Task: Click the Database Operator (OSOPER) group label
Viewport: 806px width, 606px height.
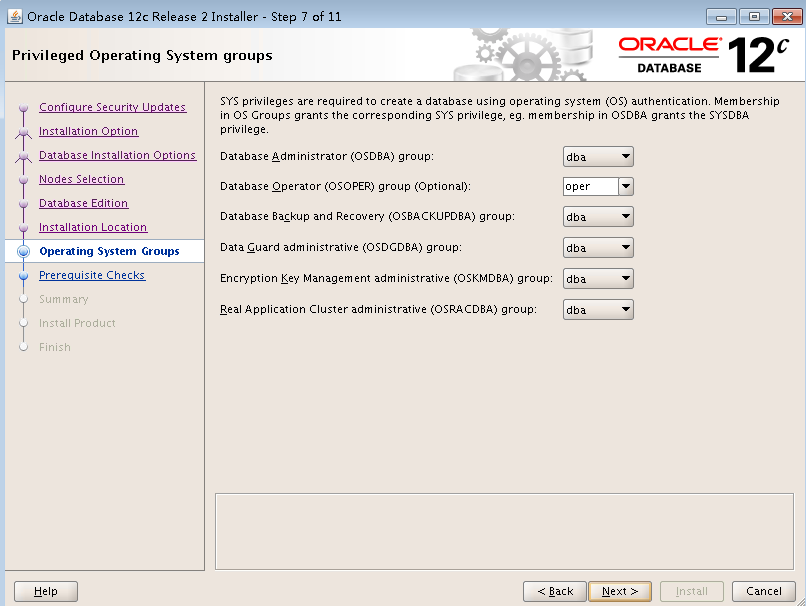Action: pos(345,186)
